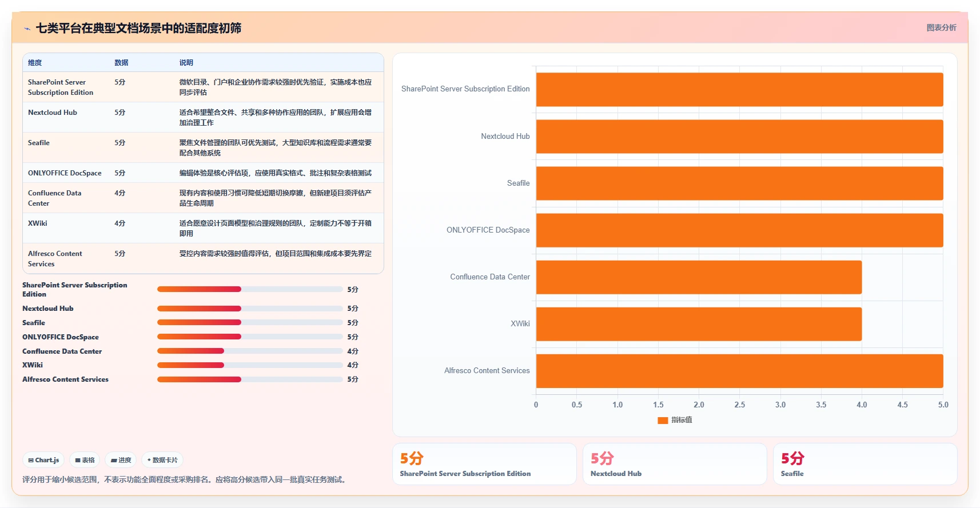Viewport: 980px width, 508px height.
Task: Click the 数据 column header
Action: coord(121,63)
